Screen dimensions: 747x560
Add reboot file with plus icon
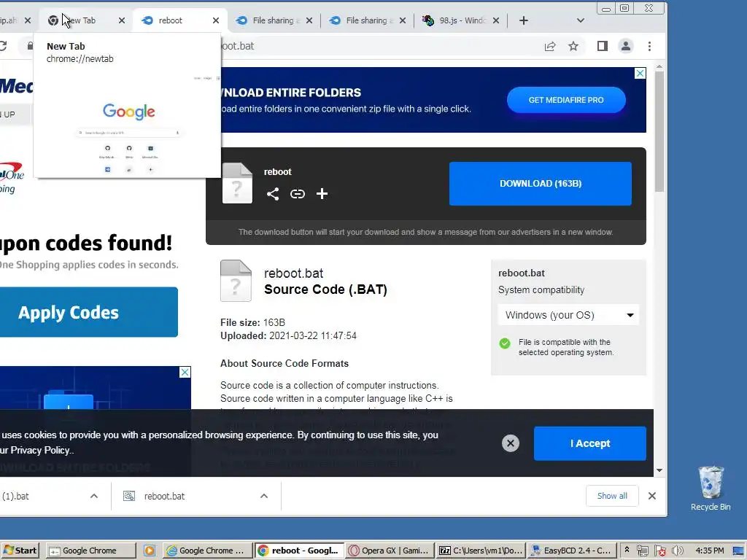322,194
